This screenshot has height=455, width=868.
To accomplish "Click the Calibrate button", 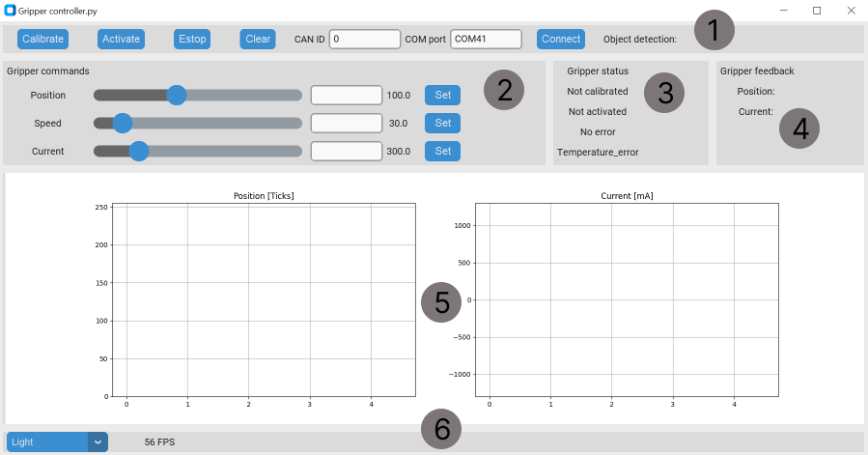I will click(x=42, y=39).
